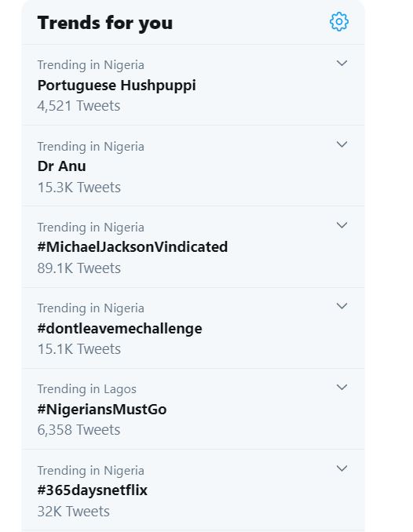This screenshot has width=413, height=532.
Task: Click the 89.1K Tweets count
Action: click(x=79, y=268)
